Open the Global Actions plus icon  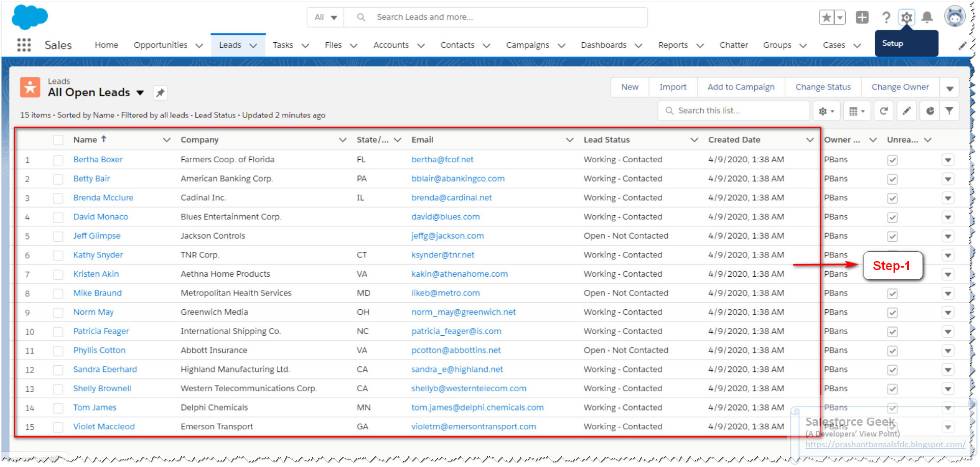pyautogui.click(x=862, y=18)
